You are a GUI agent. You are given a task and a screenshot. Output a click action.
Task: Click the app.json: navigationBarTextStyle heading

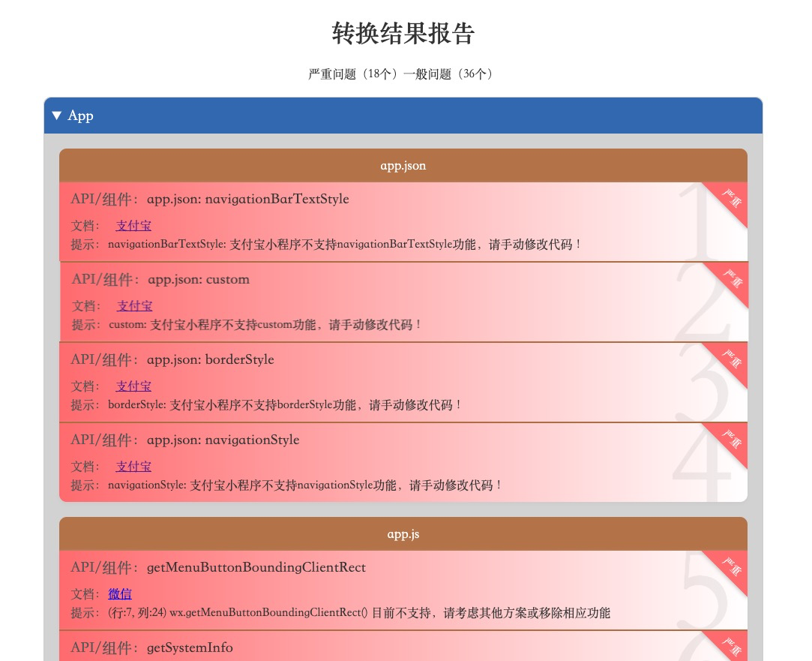[x=248, y=199]
